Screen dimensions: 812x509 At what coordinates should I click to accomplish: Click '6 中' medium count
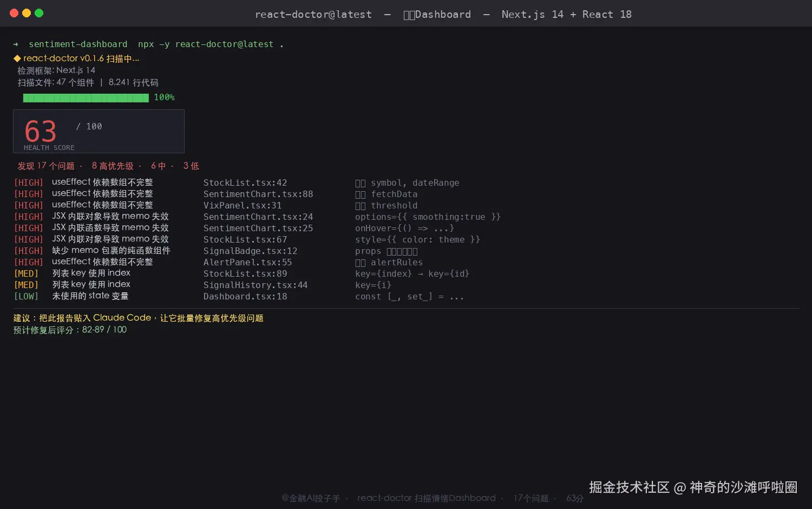point(158,166)
